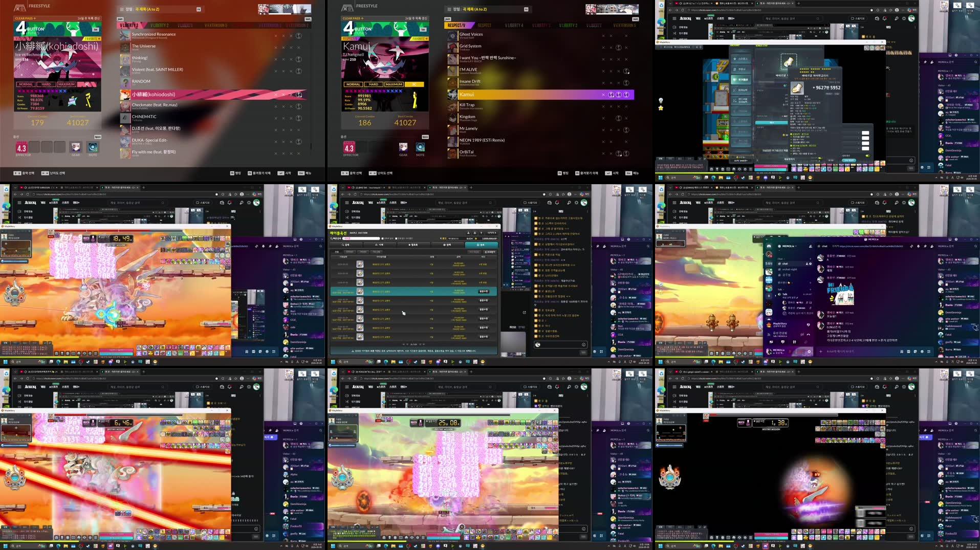The height and width of the screenshot is (550, 980).
Task: Open Chzzk settings gear in the Maple Auction frame
Action: [576, 202]
